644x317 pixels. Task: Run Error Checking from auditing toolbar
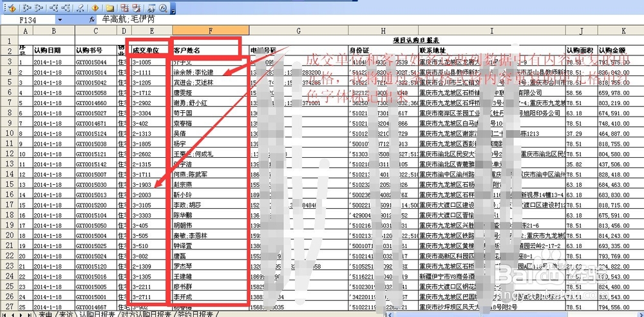tap(12, 8)
